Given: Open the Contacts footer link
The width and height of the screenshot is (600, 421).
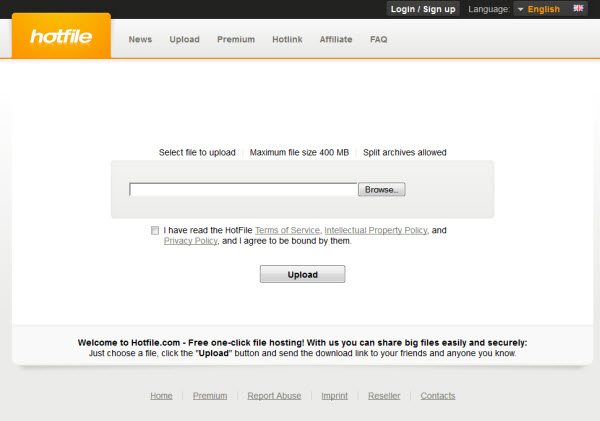Looking at the screenshot, I should click(x=438, y=396).
